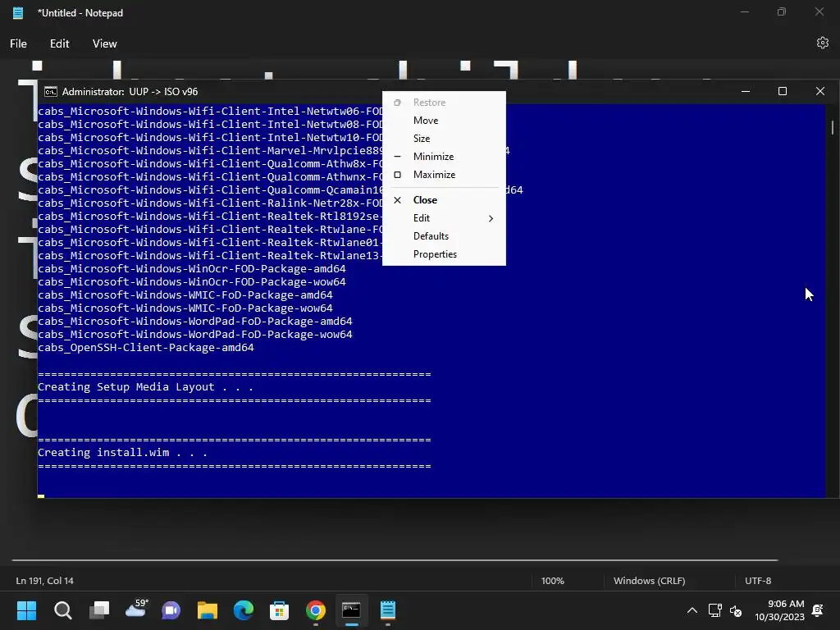840x630 pixels.
Task: Close the UUP -> ISO console window
Action: (x=819, y=91)
